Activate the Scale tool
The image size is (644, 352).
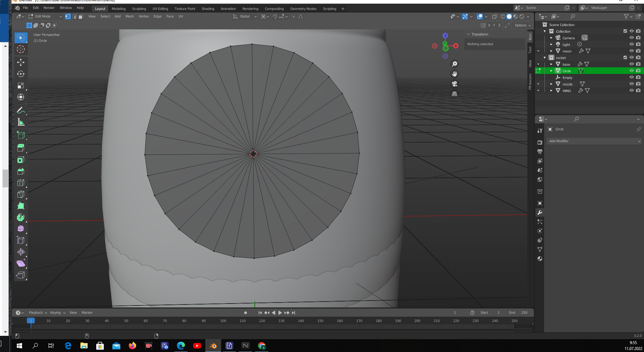[21, 85]
